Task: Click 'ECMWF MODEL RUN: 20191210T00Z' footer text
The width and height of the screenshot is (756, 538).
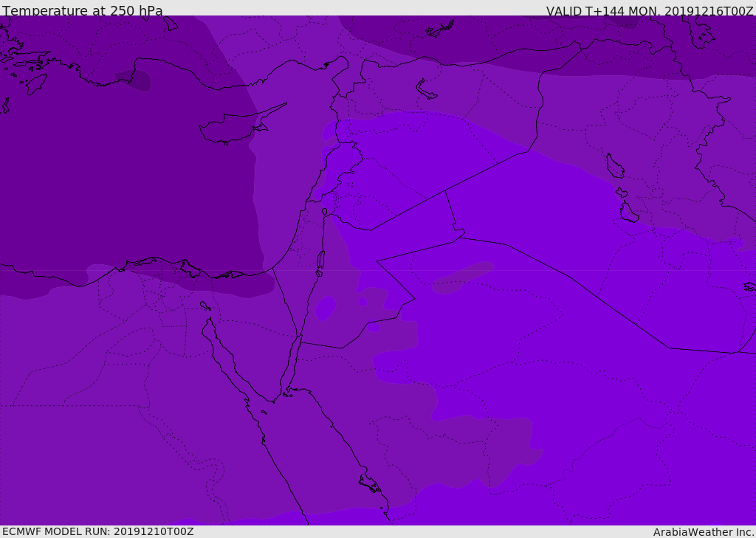Action: tap(98, 531)
